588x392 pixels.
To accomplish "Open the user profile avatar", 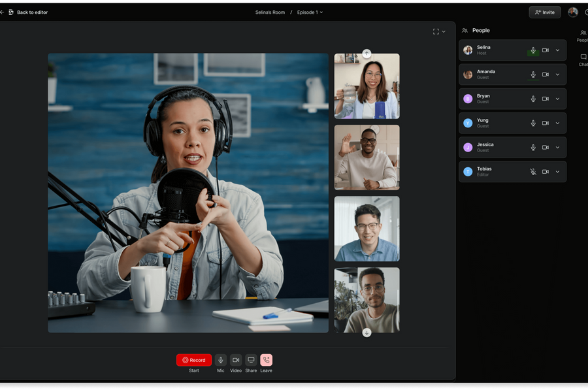I will [572, 12].
